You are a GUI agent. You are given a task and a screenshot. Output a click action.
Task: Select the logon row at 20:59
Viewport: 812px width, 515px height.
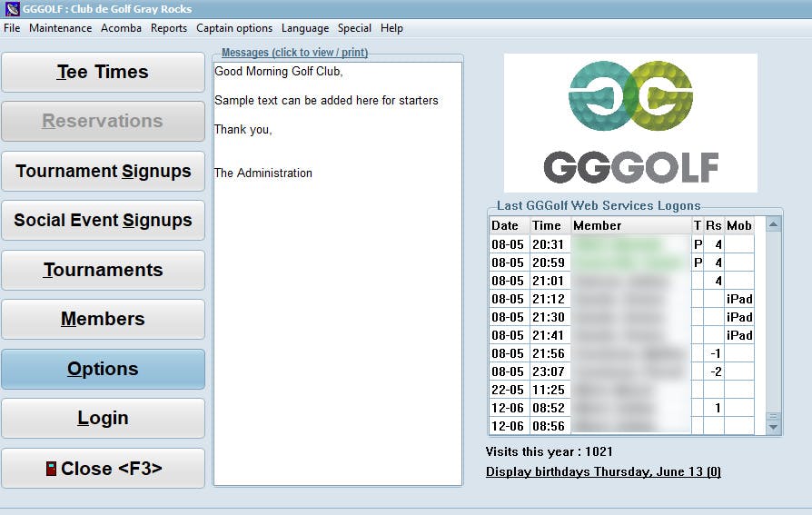point(621,262)
